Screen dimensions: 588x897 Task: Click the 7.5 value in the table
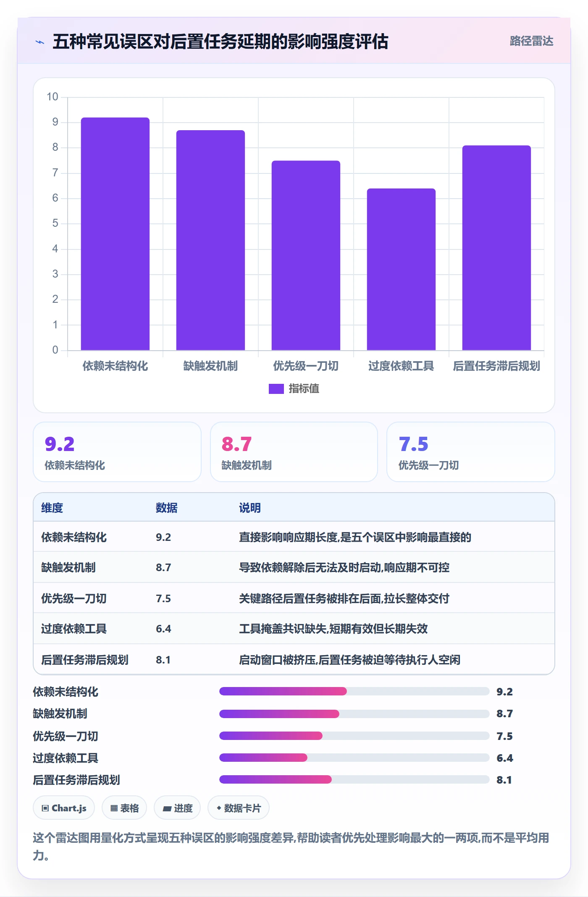pyautogui.click(x=163, y=598)
